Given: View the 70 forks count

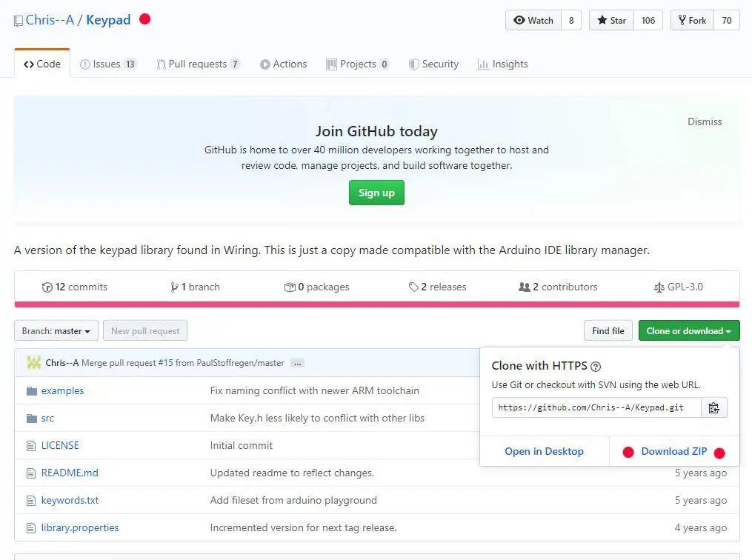Looking at the screenshot, I should [x=727, y=20].
